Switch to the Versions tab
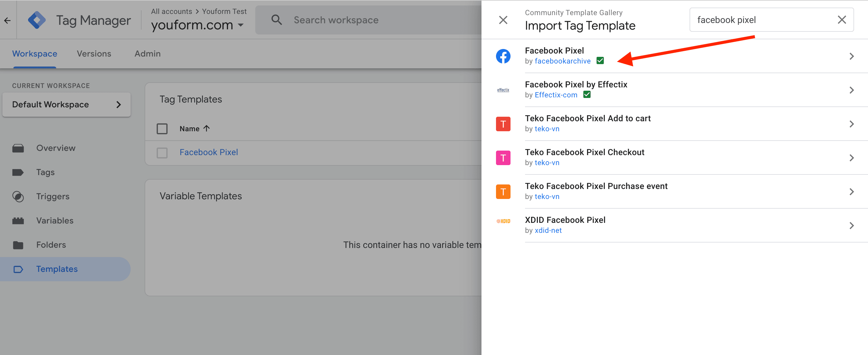 tap(94, 54)
